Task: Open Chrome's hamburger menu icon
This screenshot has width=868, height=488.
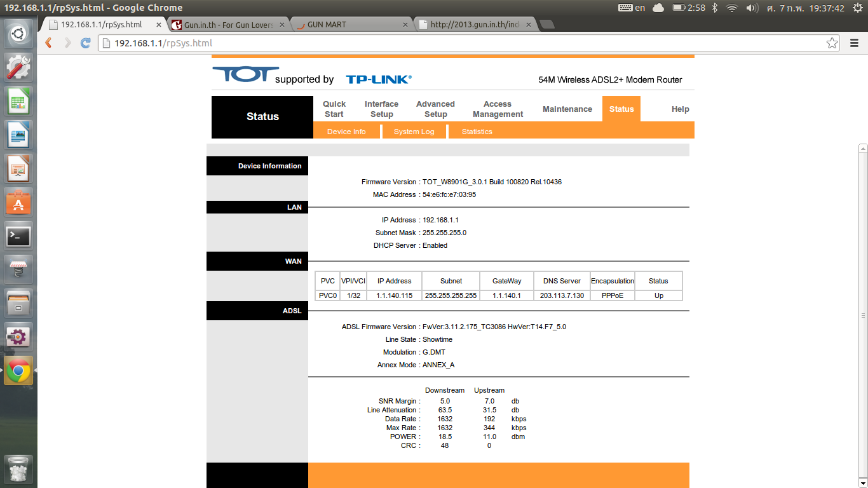Action: click(854, 43)
